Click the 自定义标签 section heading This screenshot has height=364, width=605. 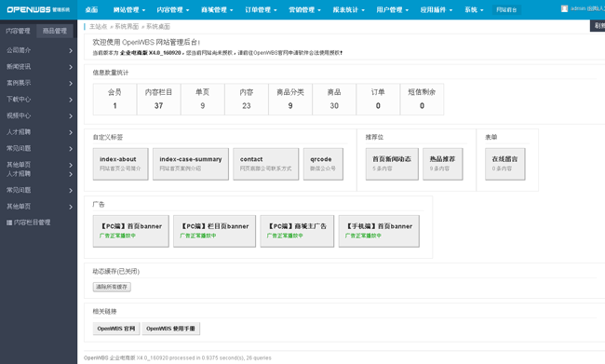point(108,137)
